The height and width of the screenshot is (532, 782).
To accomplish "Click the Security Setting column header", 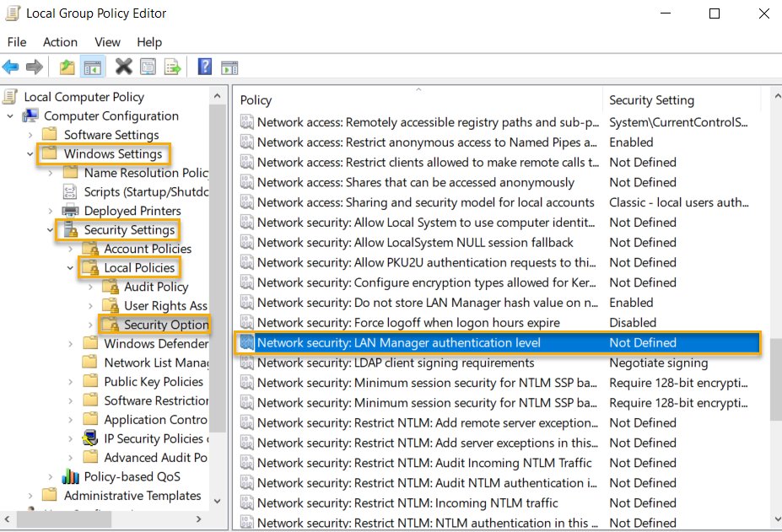I will [652, 99].
